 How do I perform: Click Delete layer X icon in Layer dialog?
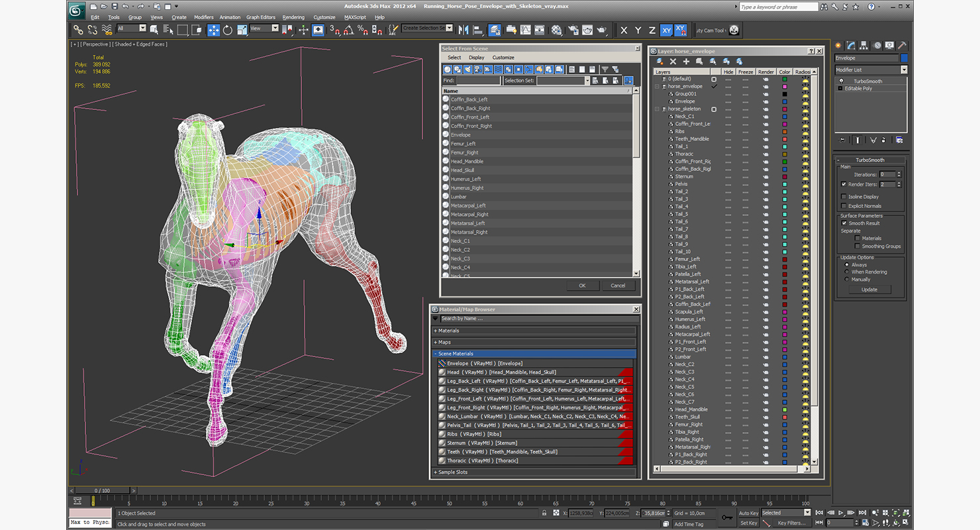(673, 62)
